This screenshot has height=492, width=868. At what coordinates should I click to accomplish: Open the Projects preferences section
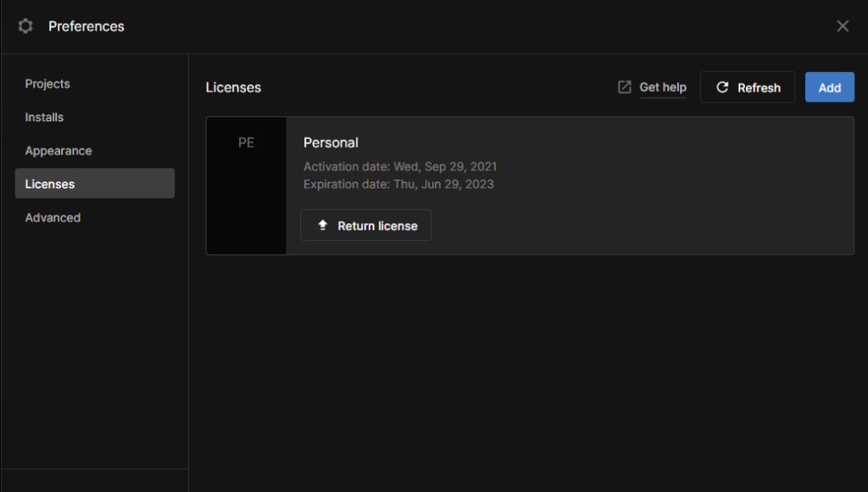point(47,84)
